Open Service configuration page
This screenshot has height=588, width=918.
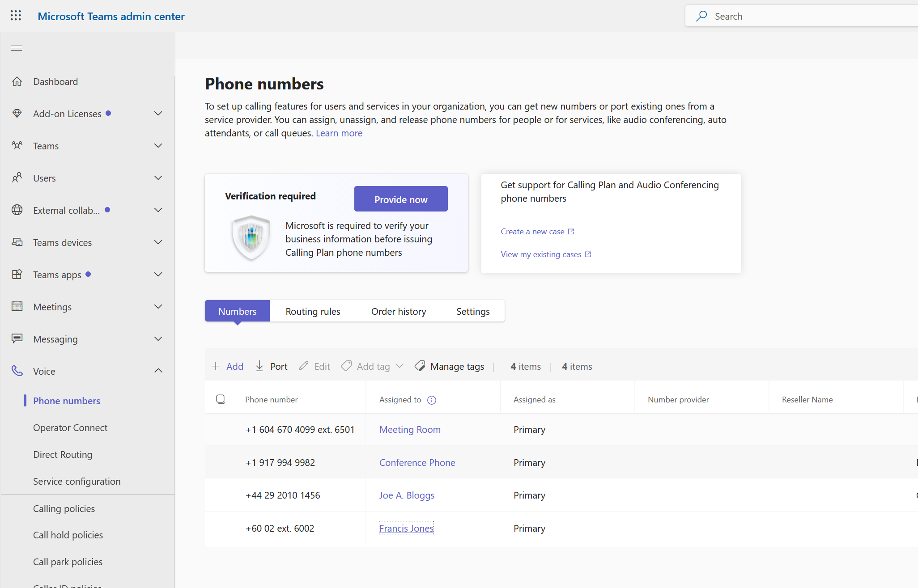pos(77,481)
